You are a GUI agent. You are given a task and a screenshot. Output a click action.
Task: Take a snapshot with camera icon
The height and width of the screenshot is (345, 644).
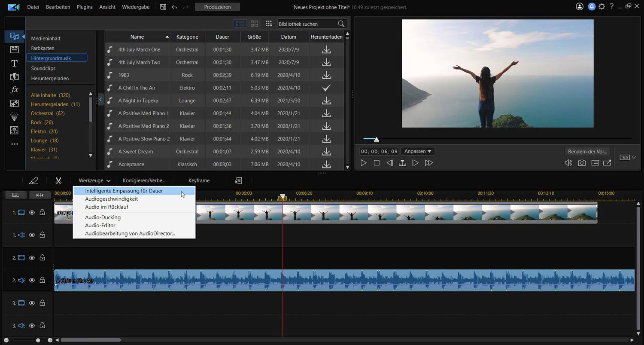[582, 163]
